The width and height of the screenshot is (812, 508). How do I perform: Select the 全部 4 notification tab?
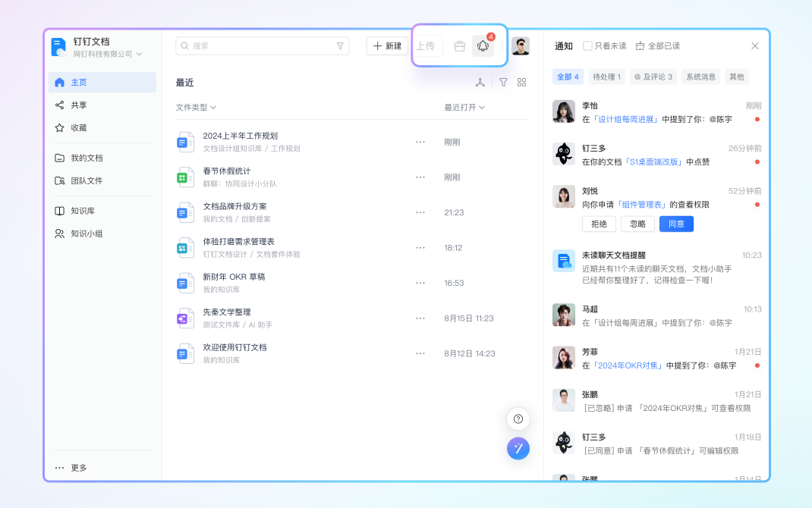coord(568,77)
